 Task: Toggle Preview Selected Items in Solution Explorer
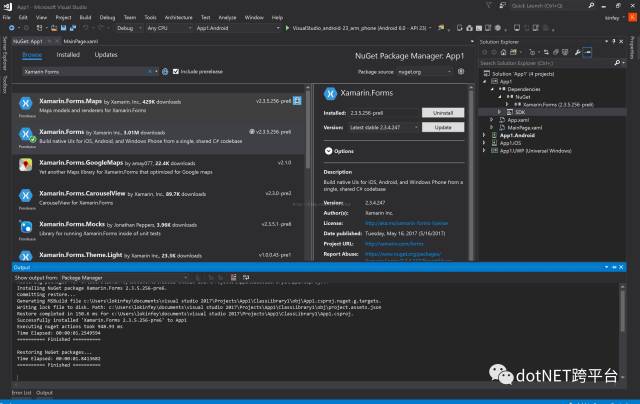coord(587,52)
